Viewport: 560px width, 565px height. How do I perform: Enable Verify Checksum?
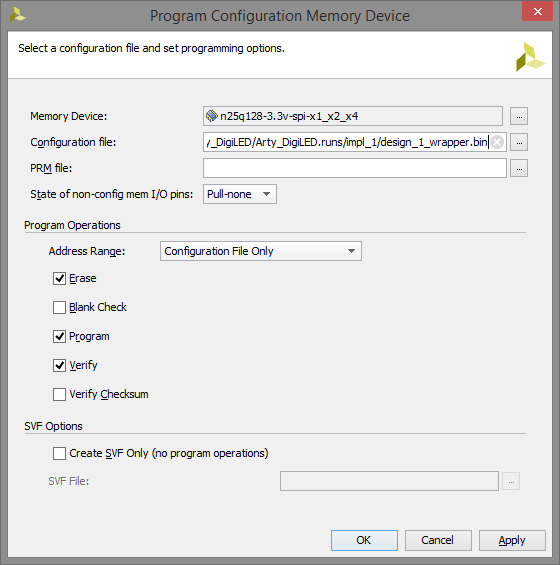coord(59,395)
